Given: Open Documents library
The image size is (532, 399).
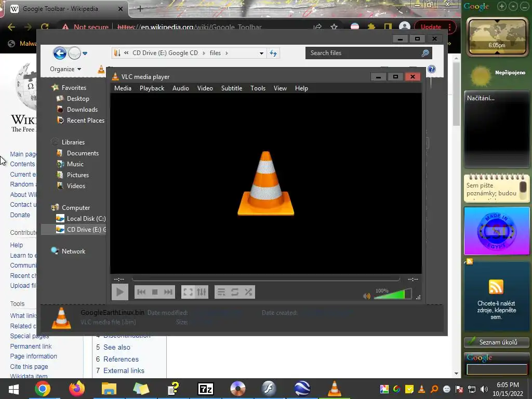Looking at the screenshot, I should 83,153.
